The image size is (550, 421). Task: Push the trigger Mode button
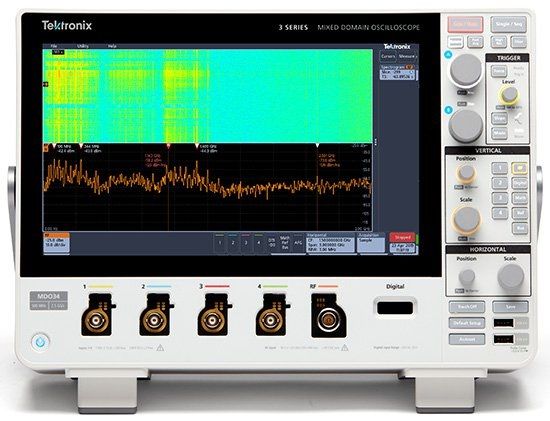(x=499, y=134)
